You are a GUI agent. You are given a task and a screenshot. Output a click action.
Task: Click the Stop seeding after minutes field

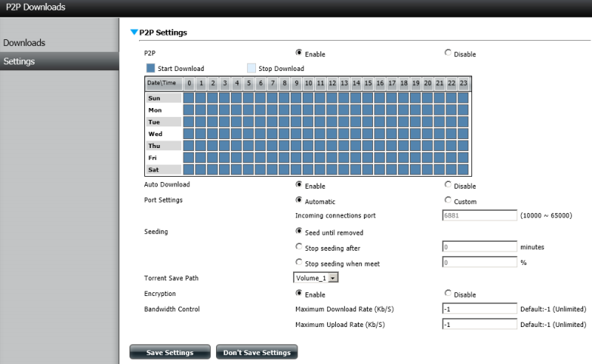tap(480, 246)
